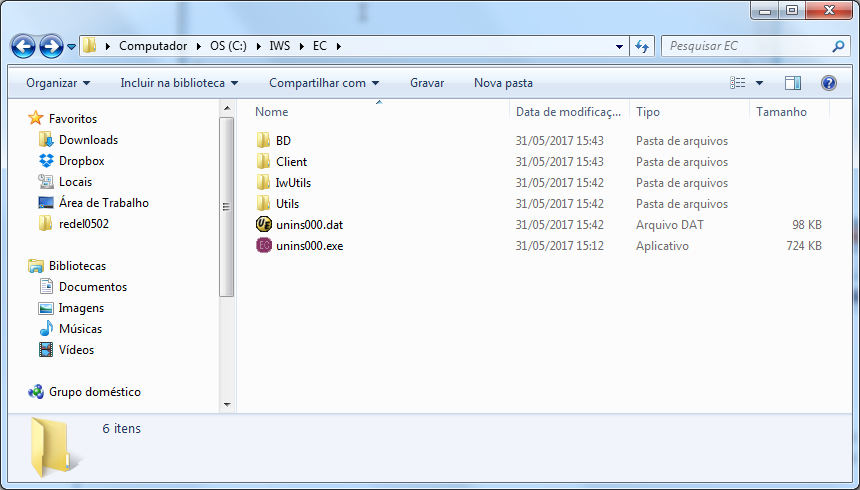Open the Organizar menu
The image size is (860, 490).
(58, 83)
